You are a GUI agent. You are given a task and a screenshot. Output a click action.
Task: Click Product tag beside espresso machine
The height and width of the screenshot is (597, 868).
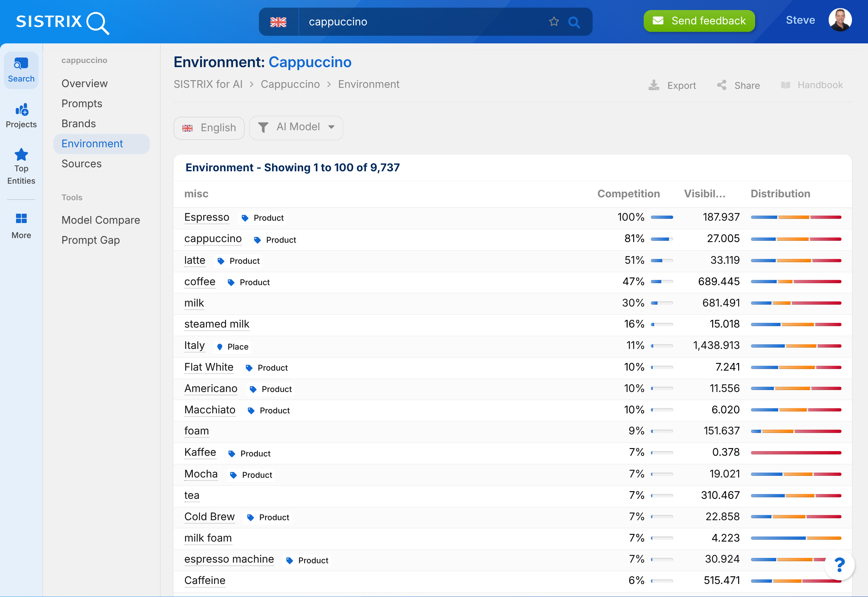tap(307, 560)
